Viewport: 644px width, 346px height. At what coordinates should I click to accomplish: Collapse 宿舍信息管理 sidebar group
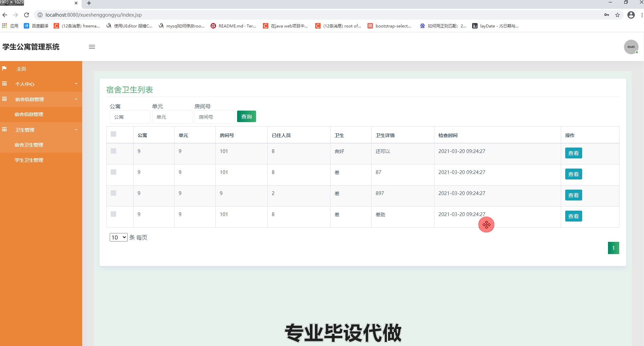[x=41, y=99]
